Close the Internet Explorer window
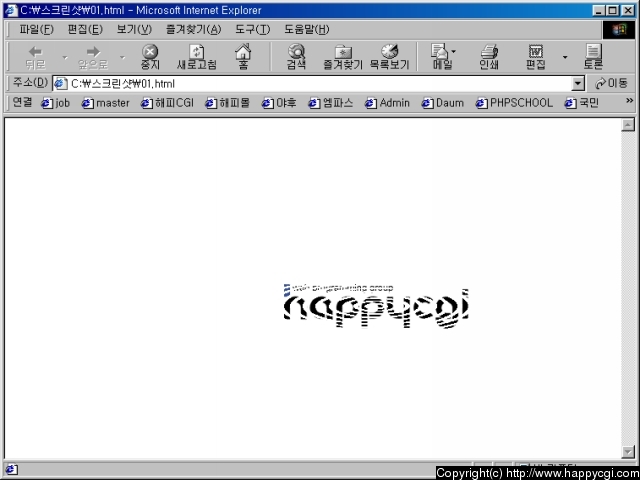This screenshot has height=480, width=640. [628, 10]
